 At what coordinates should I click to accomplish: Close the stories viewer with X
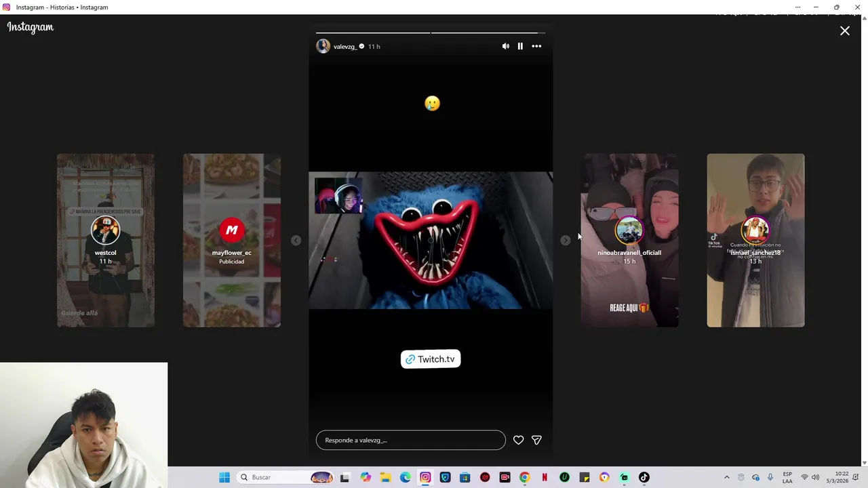(845, 30)
